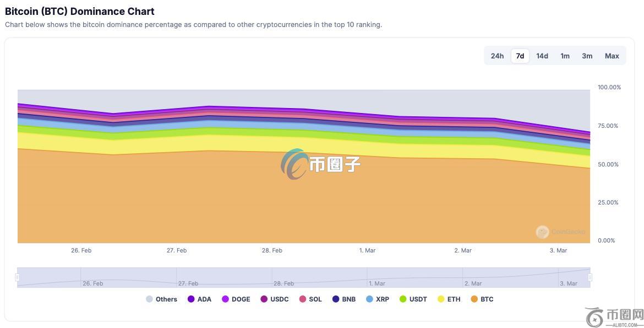Hide the ADA series via legend
Image resolution: width=644 pixels, height=328 pixels.
pyautogui.click(x=191, y=299)
